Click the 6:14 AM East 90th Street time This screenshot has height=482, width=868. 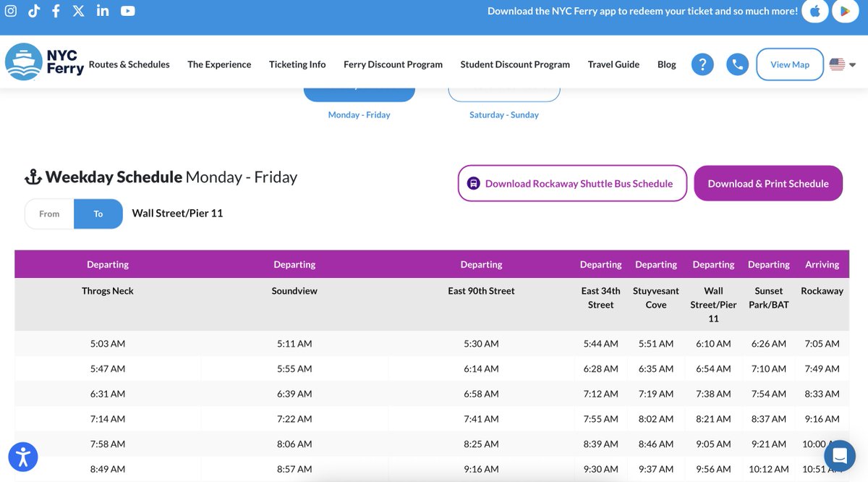(x=481, y=368)
